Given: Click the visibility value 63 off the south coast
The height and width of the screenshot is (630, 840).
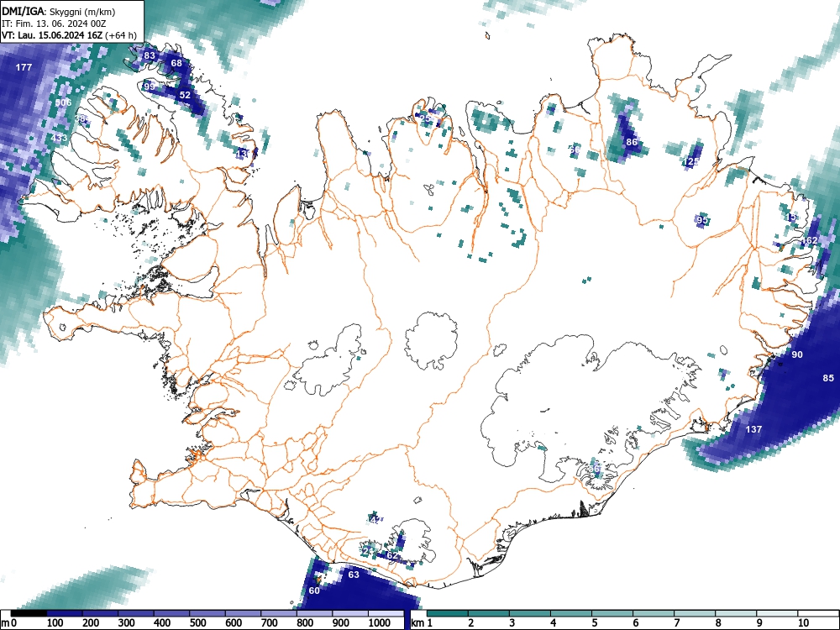Looking at the screenshot, I should pyautogui.click(x=354, y=575).
